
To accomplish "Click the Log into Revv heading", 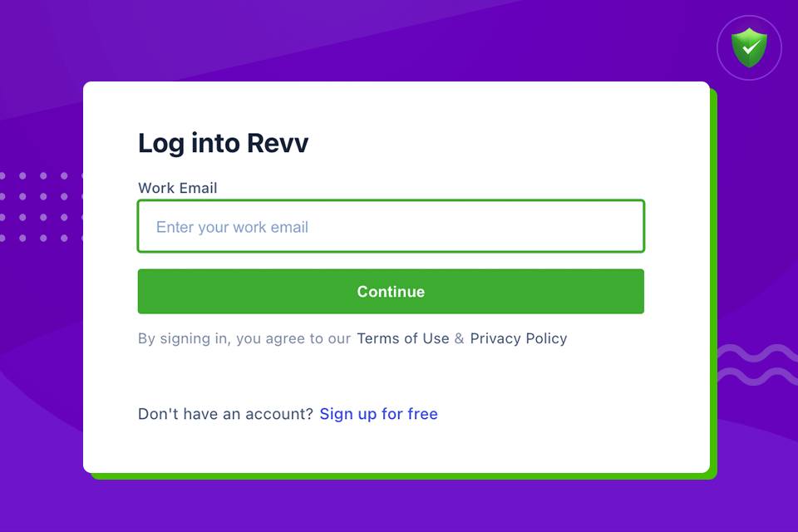I will tap(223, 143).
